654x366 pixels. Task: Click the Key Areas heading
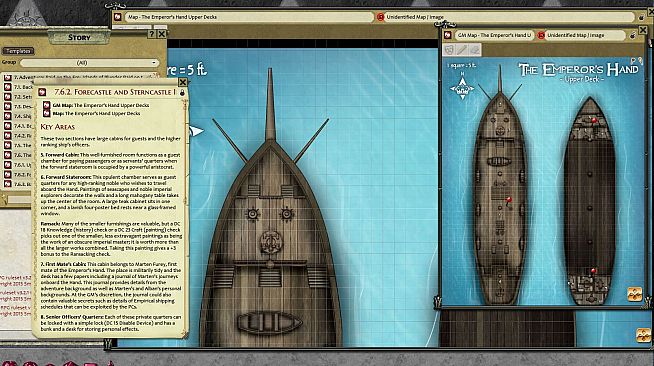pyautogui.click(x=58, y=127)
